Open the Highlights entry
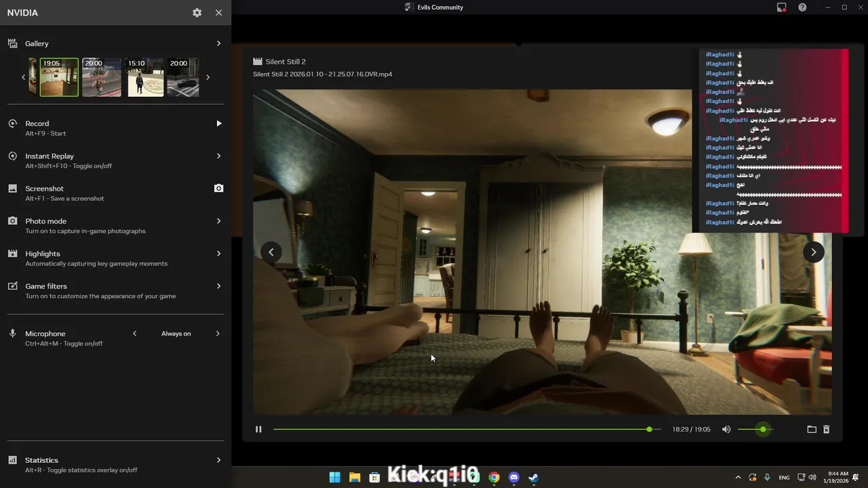Image resolution: width=868 pixels, height=488 pixels. pyautogui.click(x=115, y=258)
